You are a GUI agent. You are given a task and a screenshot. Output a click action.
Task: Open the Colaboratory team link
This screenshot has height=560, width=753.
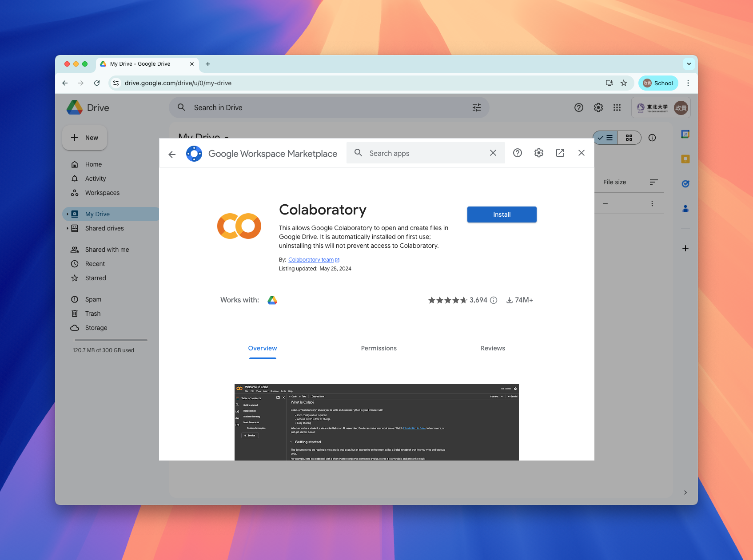pos(311,260)
